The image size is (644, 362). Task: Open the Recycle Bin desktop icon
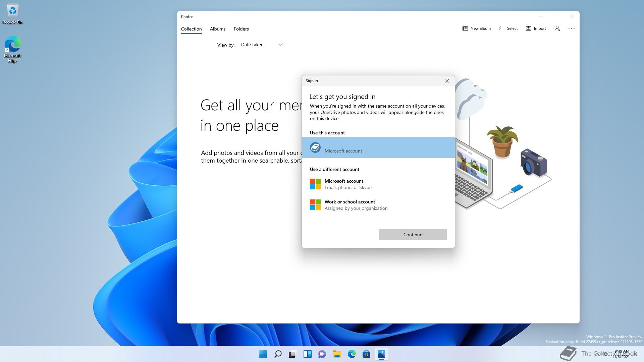click(13, 14)
